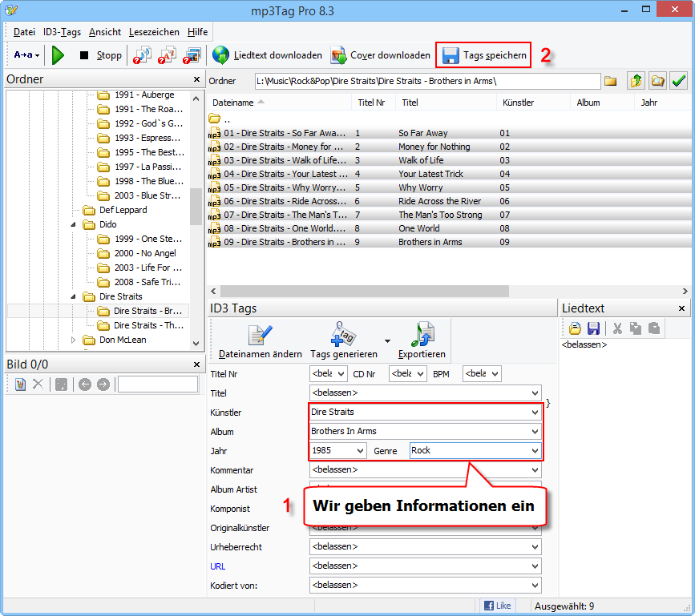The height and width of the screenshot is (616, 695).
Task: Sort by Titel Nr column header
Action: (x=374, y=103)
